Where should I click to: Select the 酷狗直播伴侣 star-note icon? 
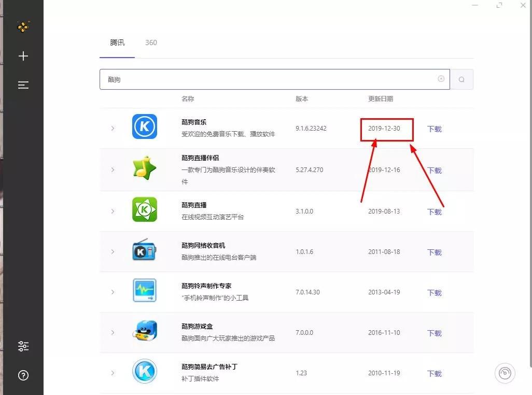click(145, 167)
